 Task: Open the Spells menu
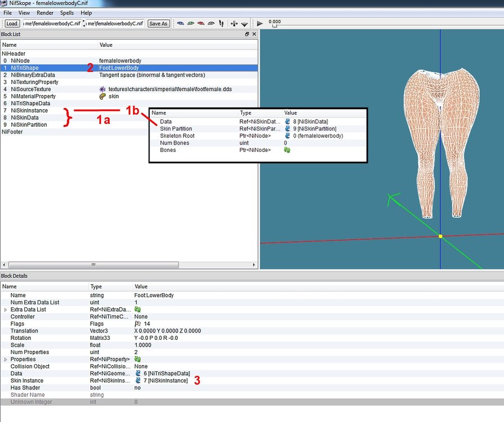click(x=67, y=13)
